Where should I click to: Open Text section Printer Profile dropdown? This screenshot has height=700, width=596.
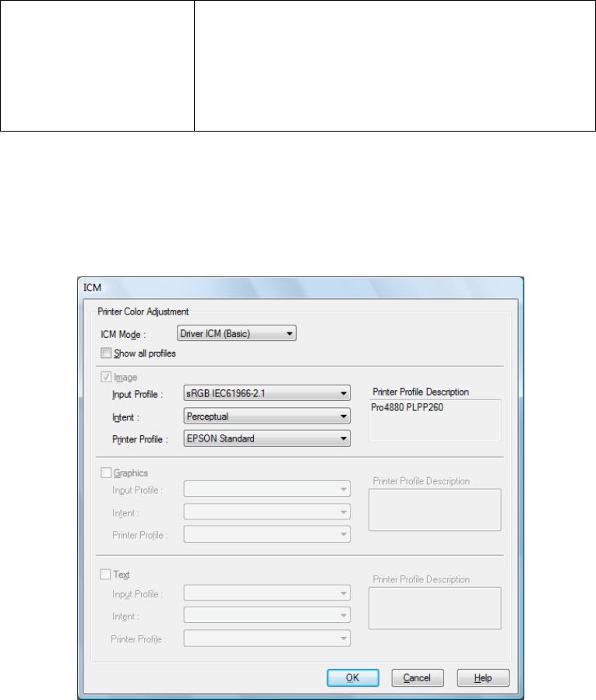(266, 638)
